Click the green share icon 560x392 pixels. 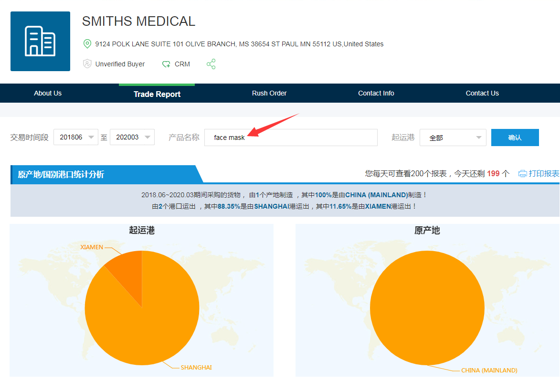(x=211, y=64)
